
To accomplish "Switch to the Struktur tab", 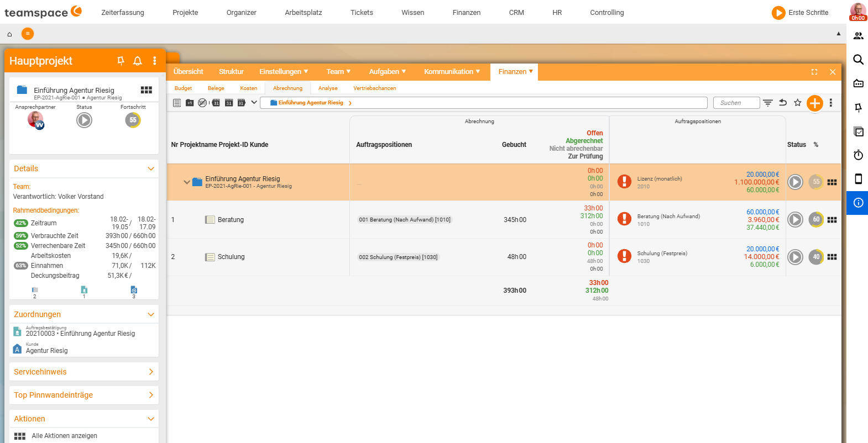I will click(x=231, y=72).
